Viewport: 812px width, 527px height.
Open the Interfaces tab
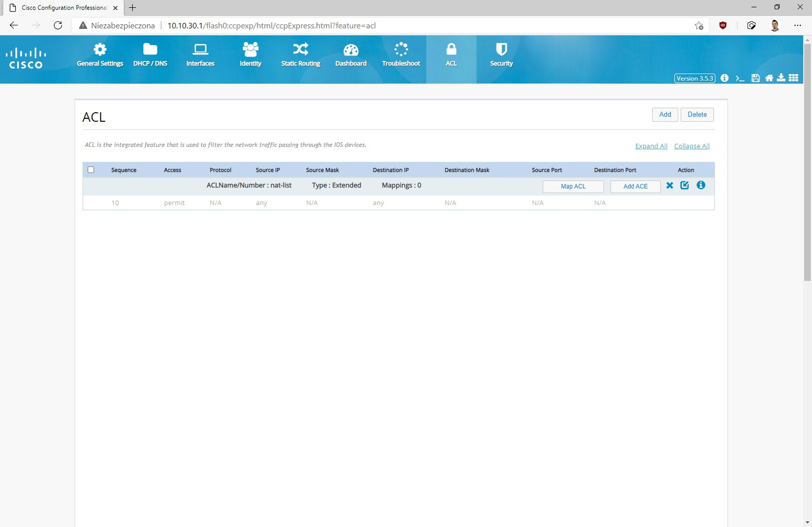(200, 55)
